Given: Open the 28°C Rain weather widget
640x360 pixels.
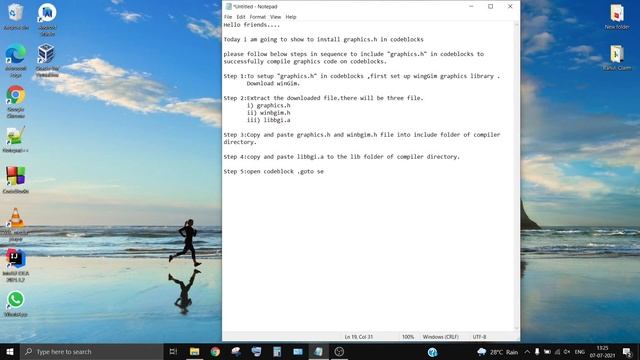Looking at the screenshot, I should tap(498, 352).
